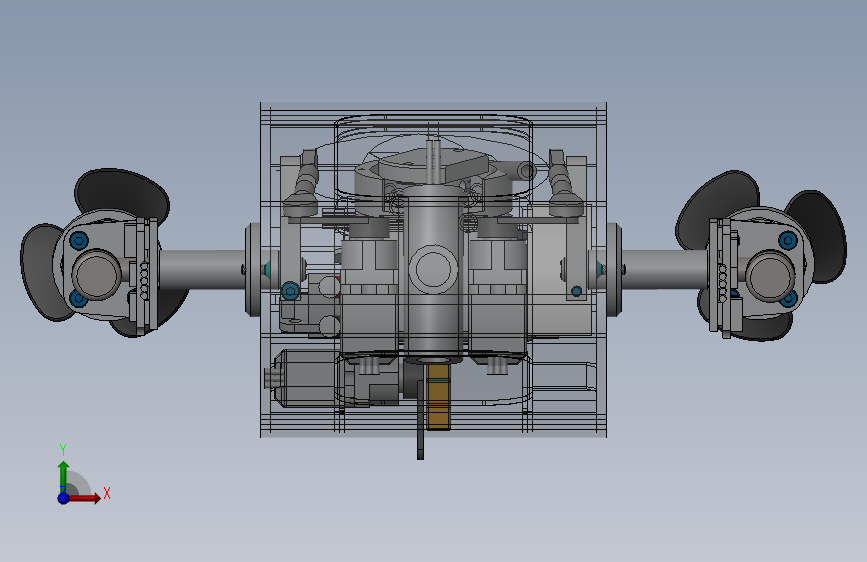Select the electric motor at lower left of housing

tap(307, 378)
